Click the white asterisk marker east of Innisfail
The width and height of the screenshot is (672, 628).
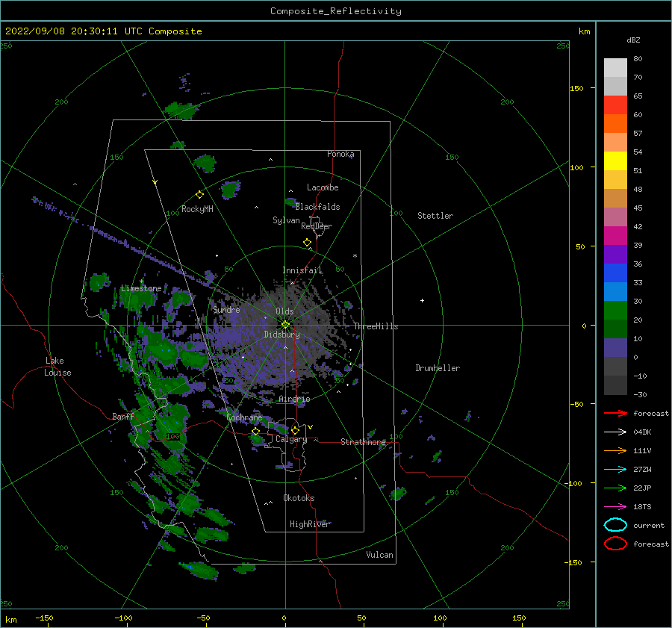pos(355,256)
